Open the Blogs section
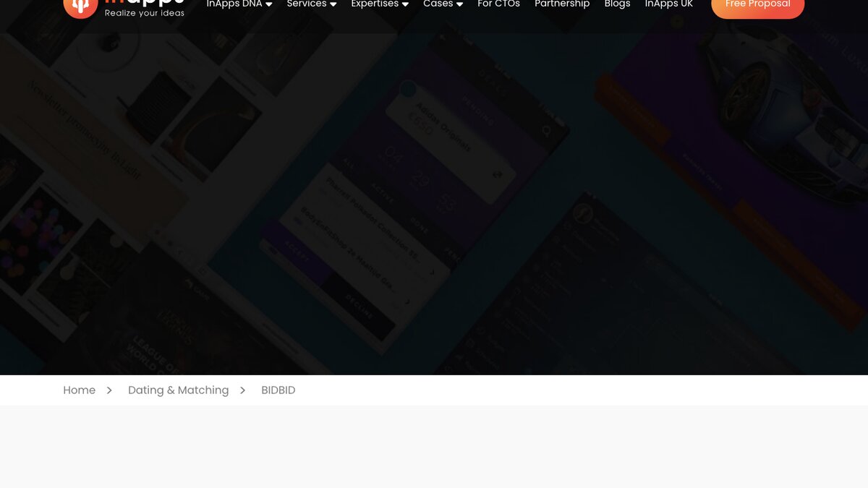868x488 pixels. coord(617,4)
